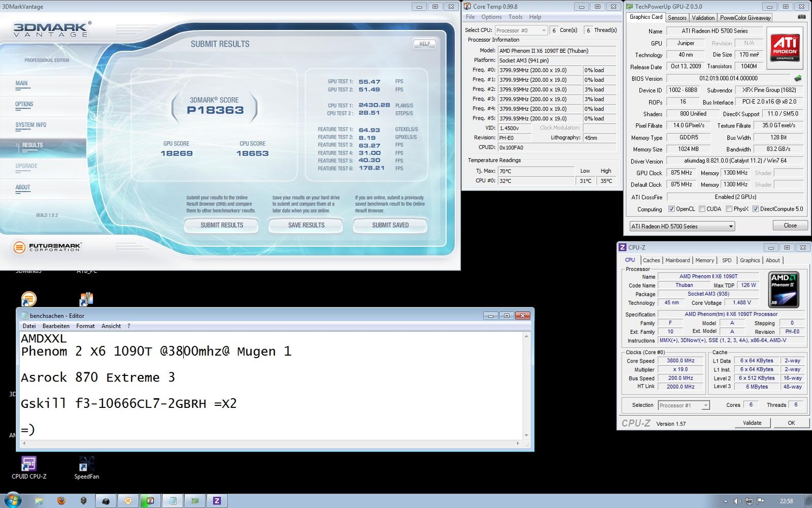
Task: Click the volume speaker tray icon
Action: (737, 501)
